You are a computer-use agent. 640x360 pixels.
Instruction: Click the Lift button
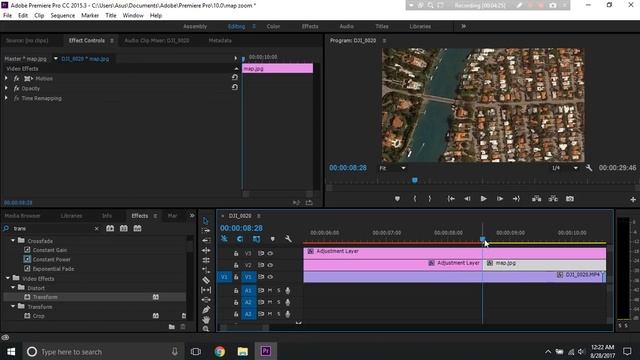[x=537, y=199]
